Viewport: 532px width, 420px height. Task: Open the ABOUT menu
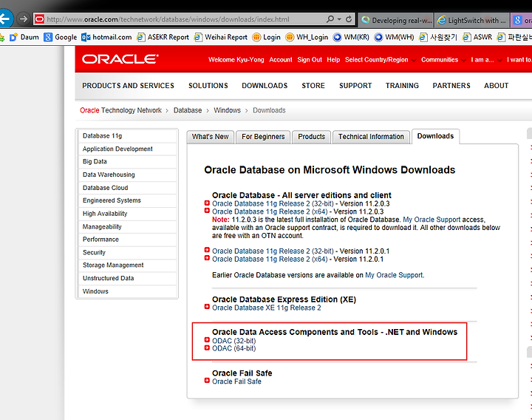coord(496,86)
